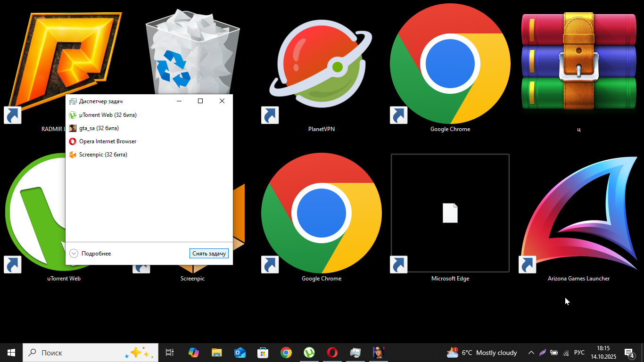The width and height of the screenshot is (644, 362).
Task: Maximize the Диспетчер задач window
Action: pyautogui.click(x=200, y=101)
